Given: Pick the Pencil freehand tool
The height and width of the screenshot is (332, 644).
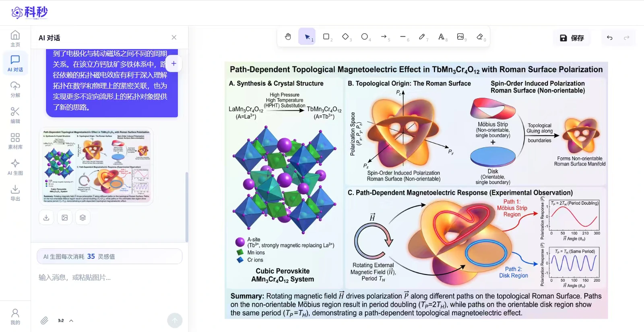Looking at the screenshot, I should click(x=422, y=37).
